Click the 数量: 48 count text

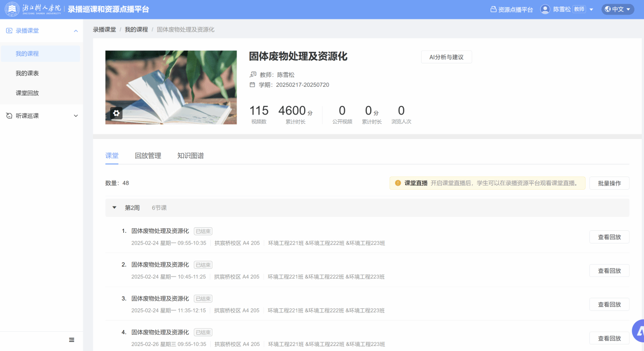(x=117, y=183)
